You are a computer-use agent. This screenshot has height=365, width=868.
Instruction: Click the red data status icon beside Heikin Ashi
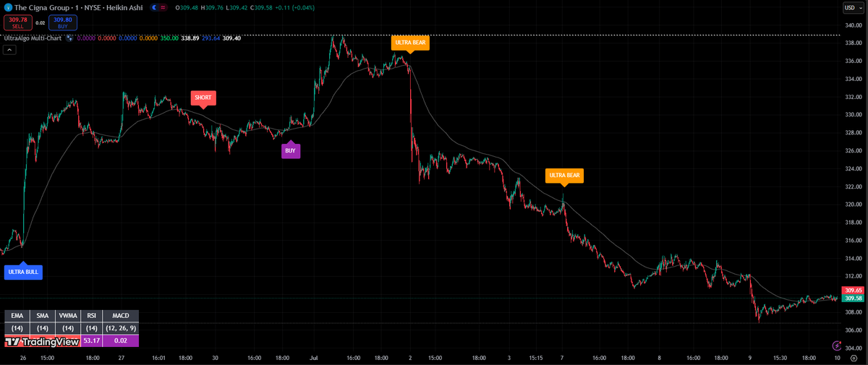[161, 7]
